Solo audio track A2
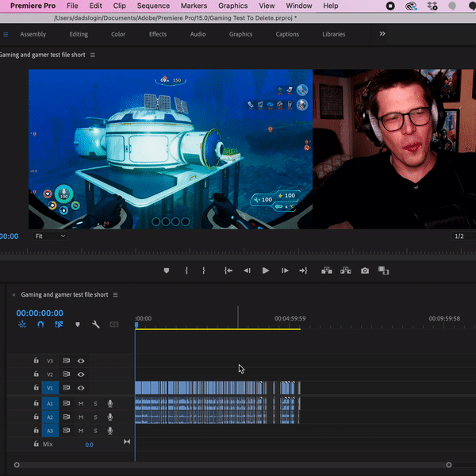Viewport: 476px width, 476px height. (95, 416)
